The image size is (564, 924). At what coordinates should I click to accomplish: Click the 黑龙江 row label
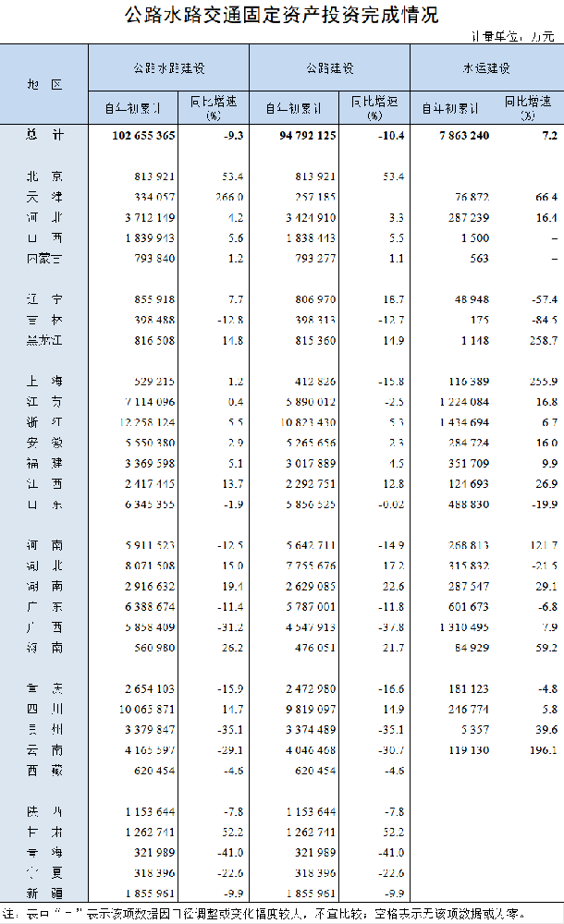coord(44,340)
